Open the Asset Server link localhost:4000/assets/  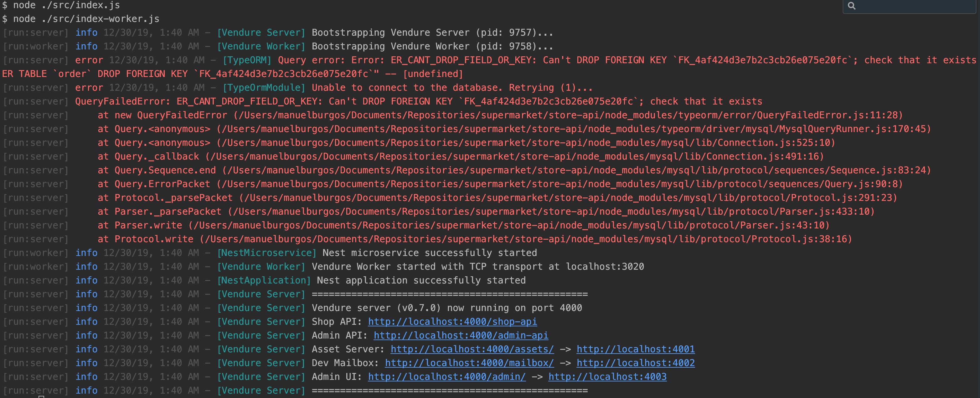472,349
